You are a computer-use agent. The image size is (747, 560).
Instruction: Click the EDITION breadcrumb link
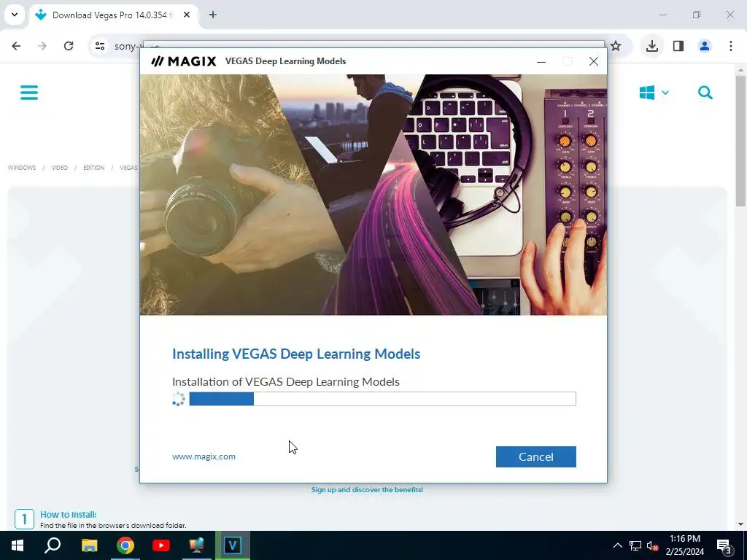tap(94, 168)
